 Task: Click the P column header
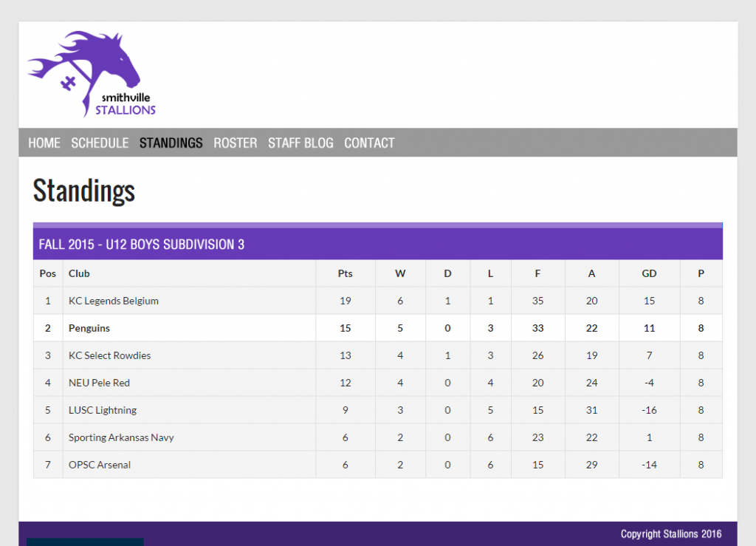[x=701, y=273]
